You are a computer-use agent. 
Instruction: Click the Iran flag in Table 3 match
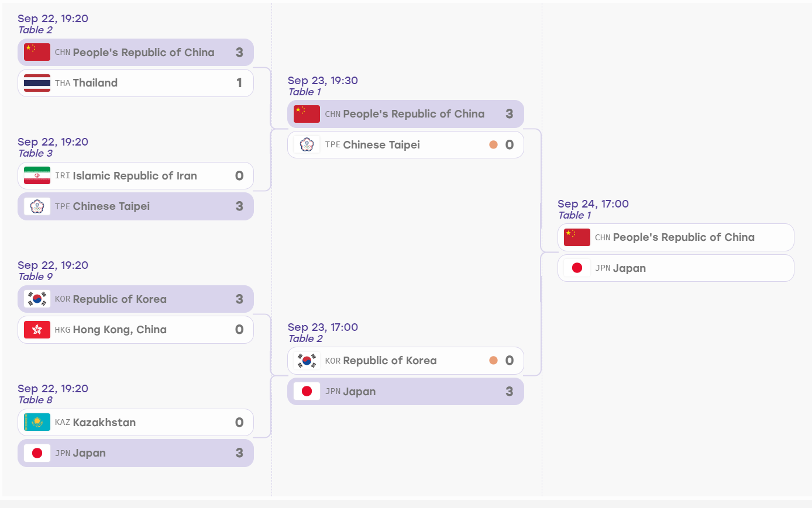(37, 176)
